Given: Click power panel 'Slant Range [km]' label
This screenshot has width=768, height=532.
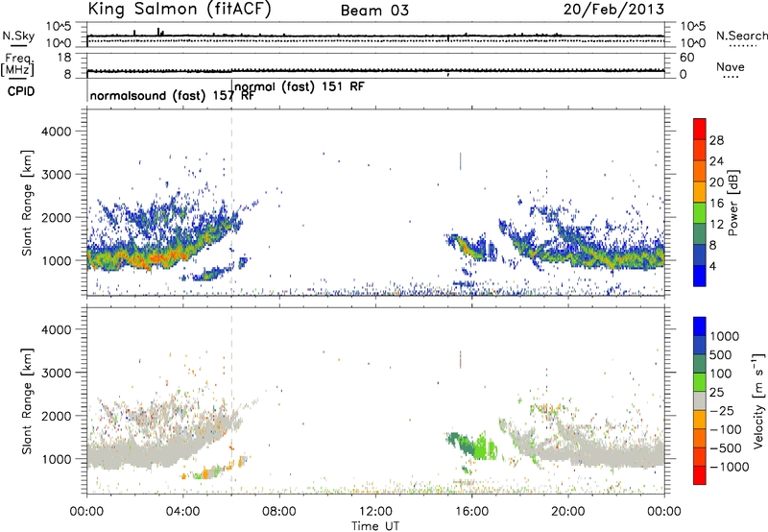Looking at the screenshot, I should [27, 203].
